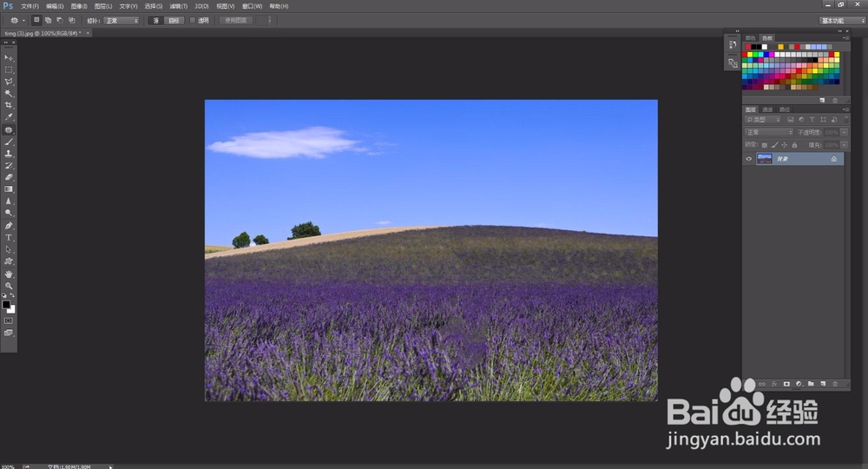Viewport: 868px width, 469px height.
Task: Create new swatch in Swatches panel
Action: click(822, 100)
